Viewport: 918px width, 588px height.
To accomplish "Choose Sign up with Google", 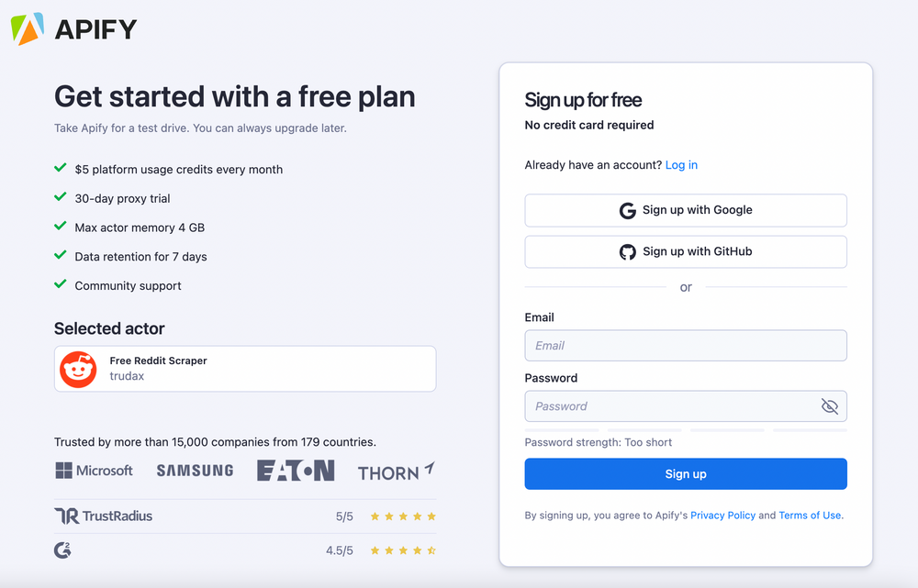I will [686, 210].
